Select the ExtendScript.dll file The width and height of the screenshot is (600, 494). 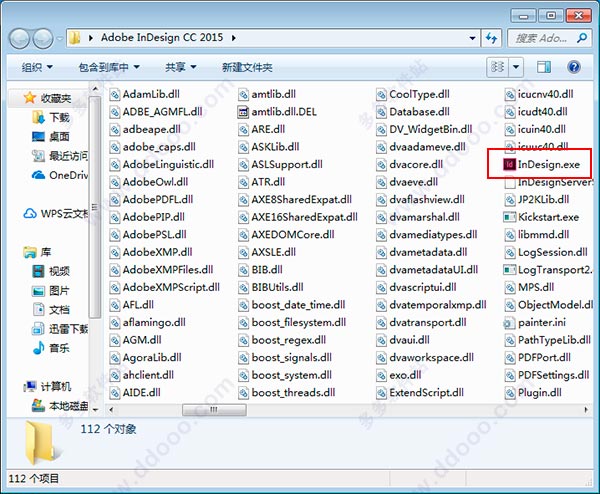click(x=420, y=393)
